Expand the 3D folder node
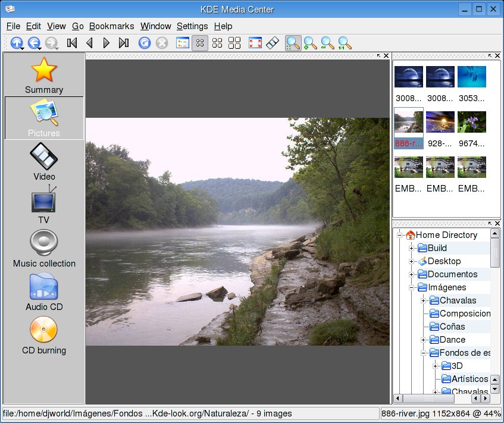Screen dimensions: 504x423 click(435, 366)
